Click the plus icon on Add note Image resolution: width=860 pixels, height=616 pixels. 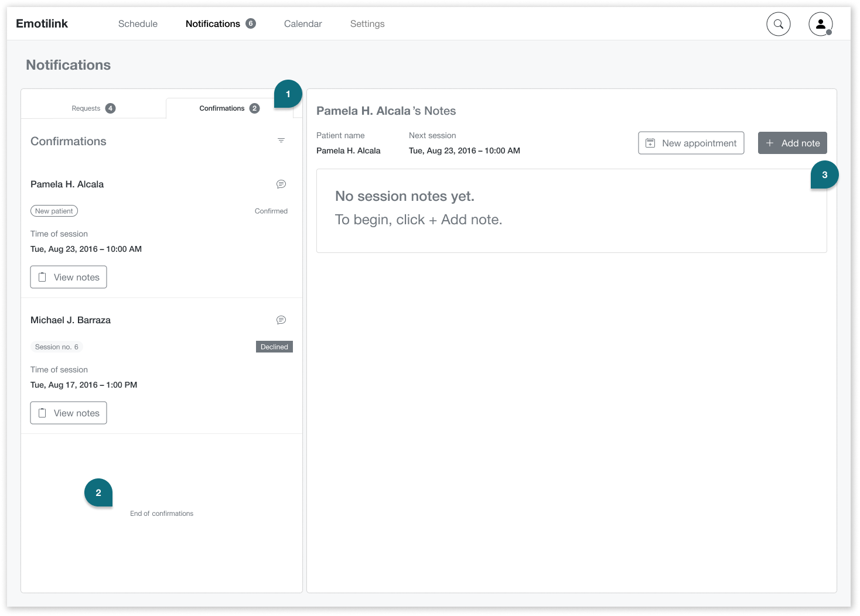770,143
